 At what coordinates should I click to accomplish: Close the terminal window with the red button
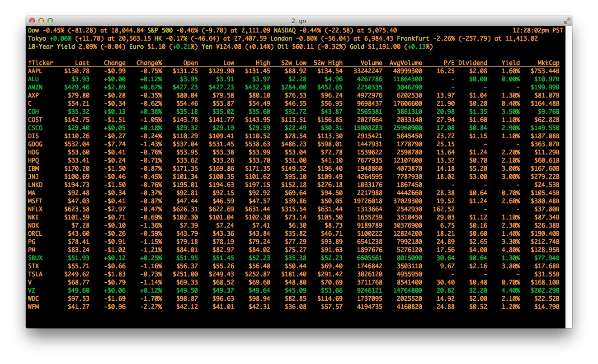coord(32,21)
